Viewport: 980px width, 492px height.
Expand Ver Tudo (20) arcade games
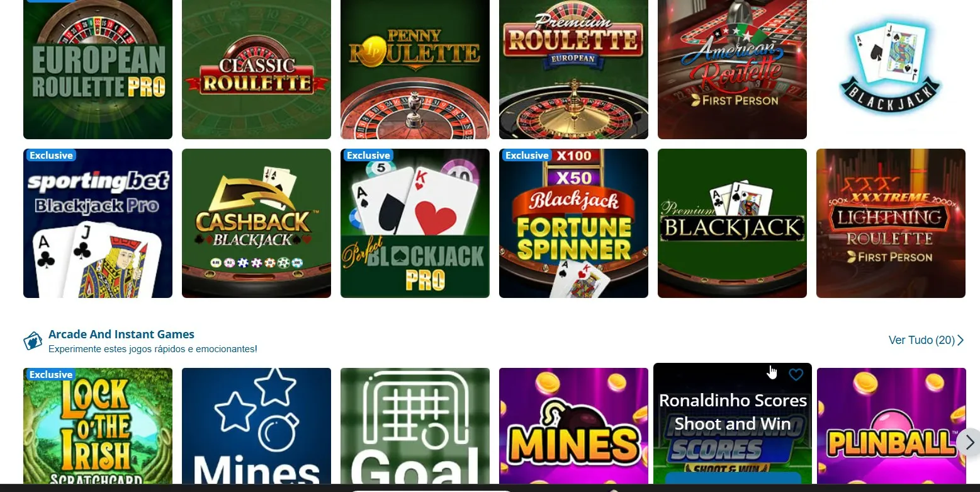click(x=926, y=340)
